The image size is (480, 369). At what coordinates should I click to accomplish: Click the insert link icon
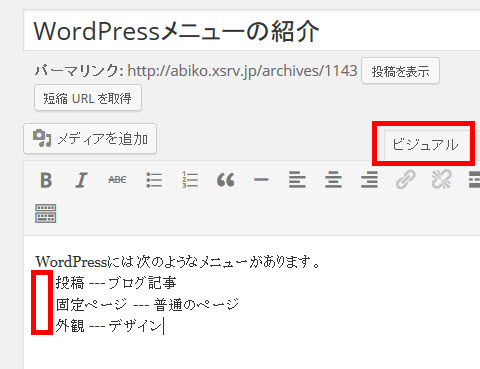click(x=406, y=180)
